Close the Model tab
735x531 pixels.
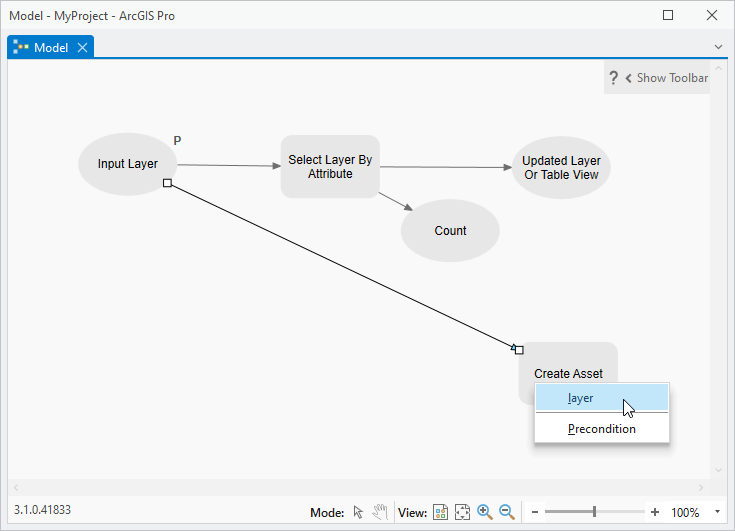tap(83, 48)
